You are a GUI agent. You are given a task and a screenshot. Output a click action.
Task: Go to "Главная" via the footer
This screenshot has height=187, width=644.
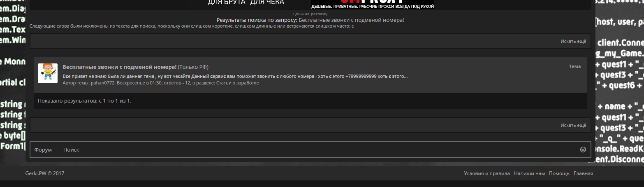tap(583, 173)
